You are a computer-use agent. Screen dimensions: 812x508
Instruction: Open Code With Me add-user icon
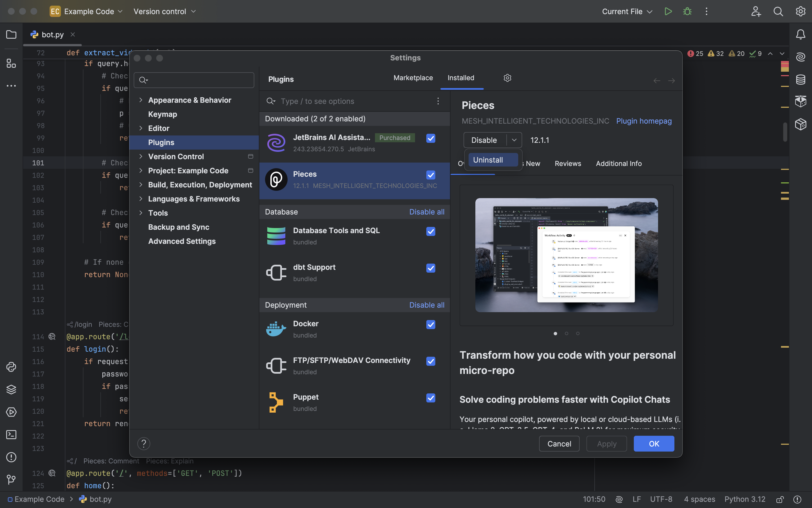756,11
